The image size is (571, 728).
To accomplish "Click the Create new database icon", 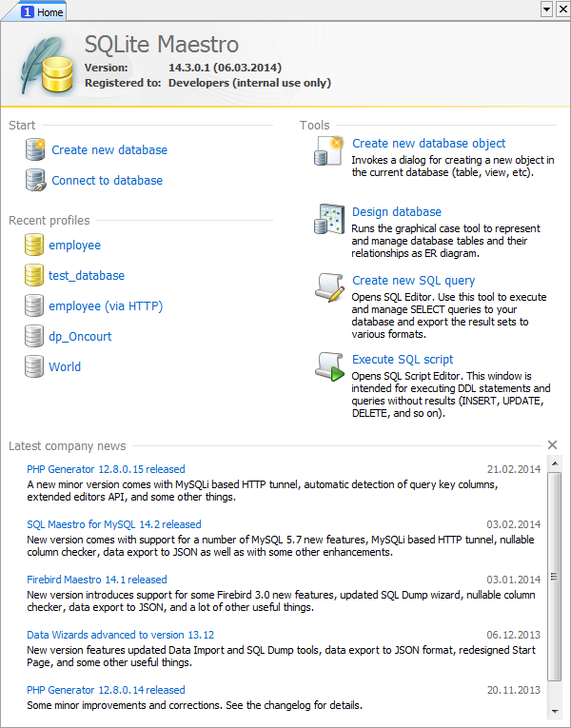I will coord(35,149).
